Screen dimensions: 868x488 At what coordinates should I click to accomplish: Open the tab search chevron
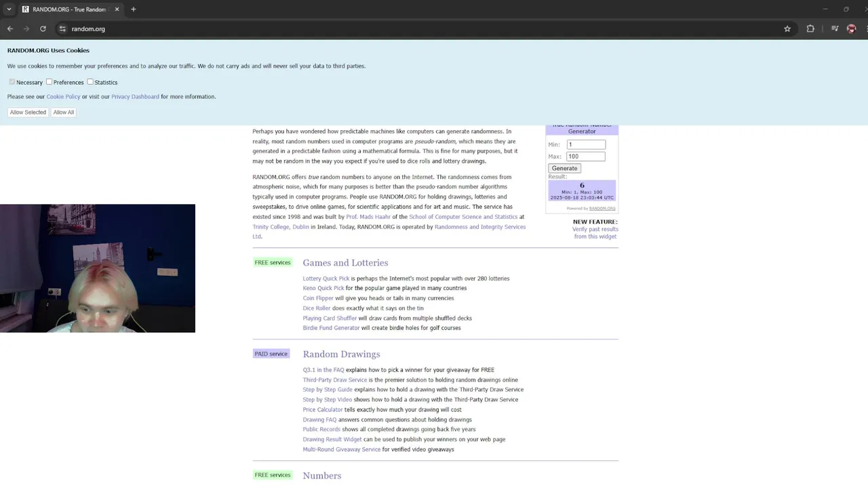pos(9,9)
